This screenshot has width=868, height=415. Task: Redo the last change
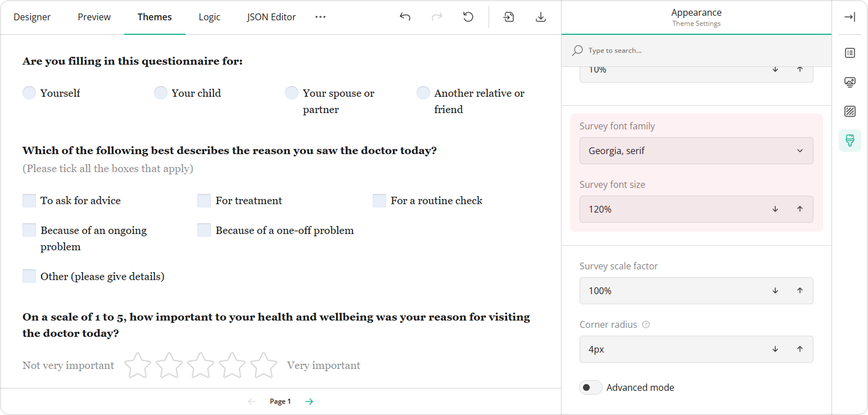[437, 17]
